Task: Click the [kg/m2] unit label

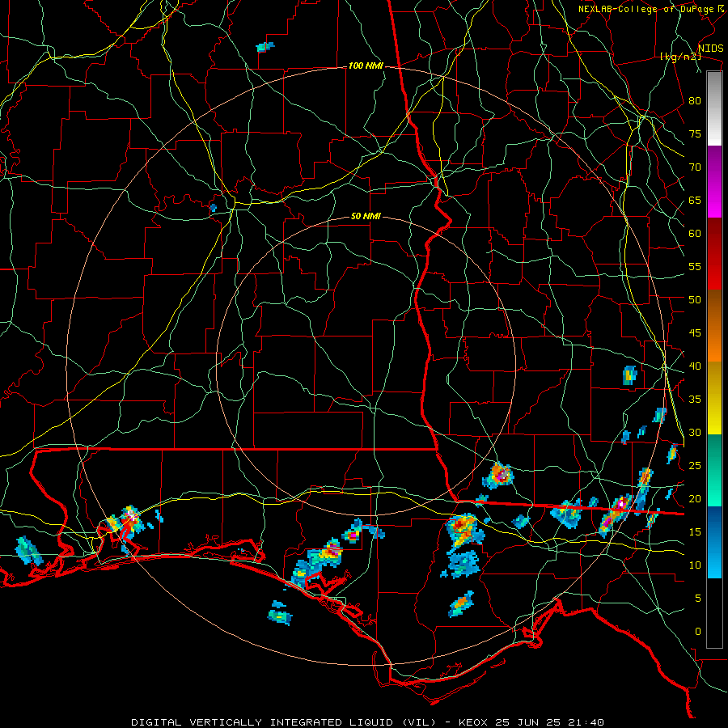Action: pos(680,57)
